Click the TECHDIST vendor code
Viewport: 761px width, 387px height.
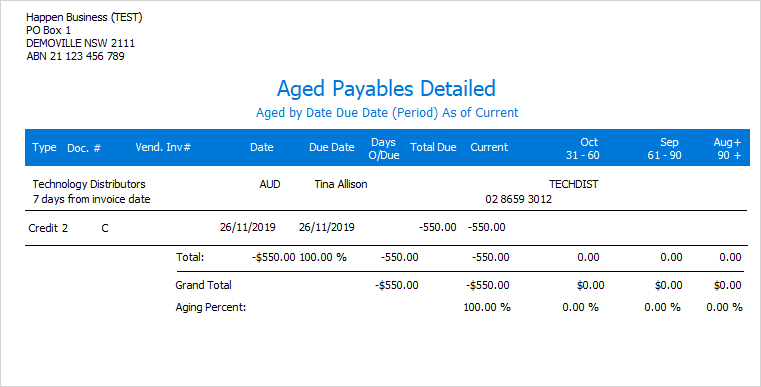tap(574, 184)
